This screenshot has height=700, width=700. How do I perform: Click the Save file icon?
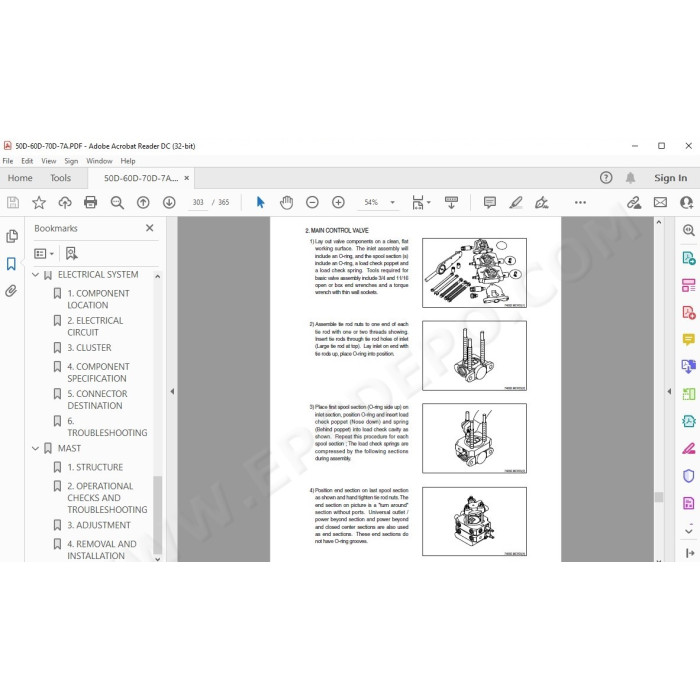[x=13, y=203]
